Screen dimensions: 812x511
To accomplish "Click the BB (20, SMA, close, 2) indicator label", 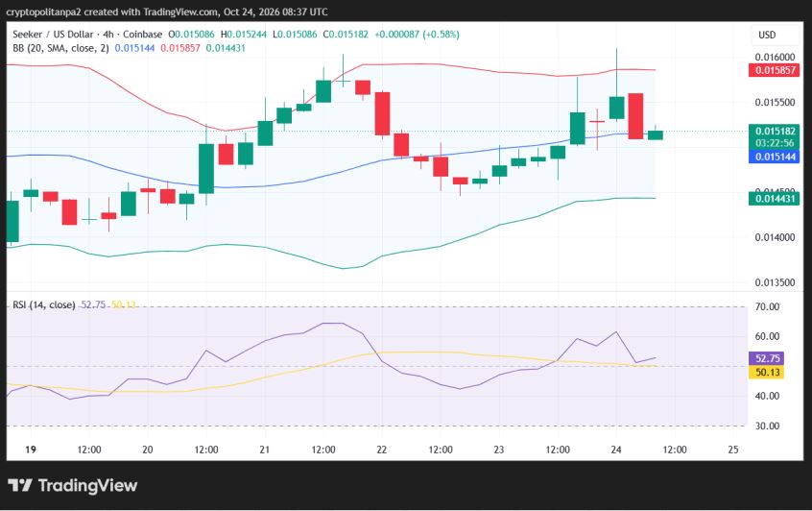I will [61, 48].
